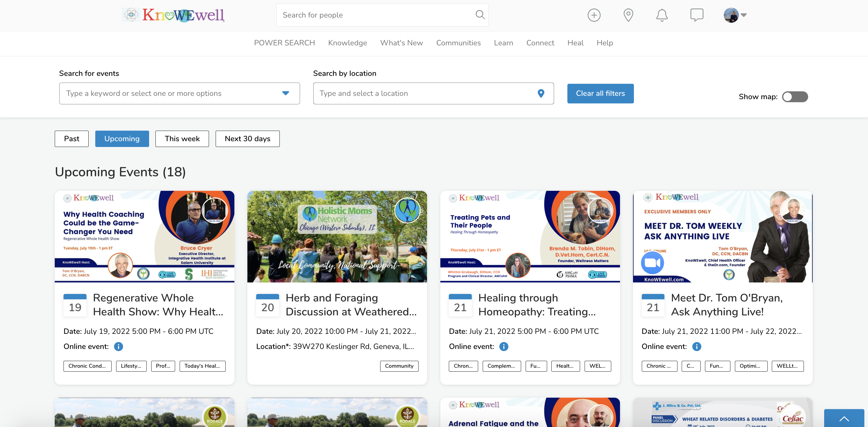Open the Knowledge menu
This screenshot has width=868, height=427.
348,43
